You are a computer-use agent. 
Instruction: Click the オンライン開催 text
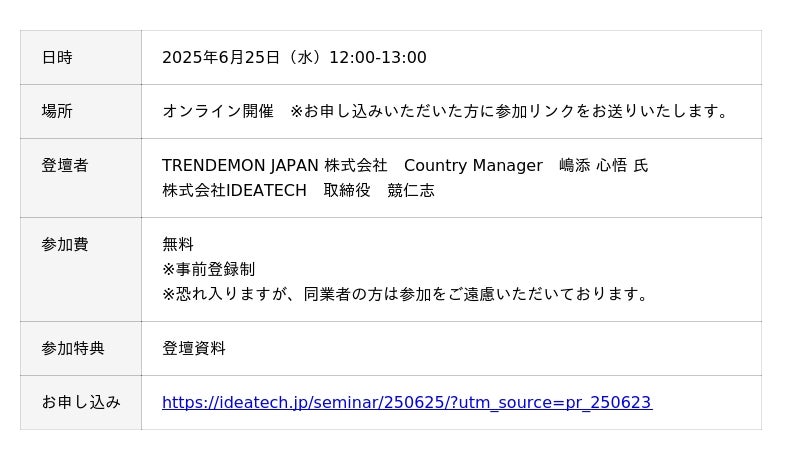[217, 111]
